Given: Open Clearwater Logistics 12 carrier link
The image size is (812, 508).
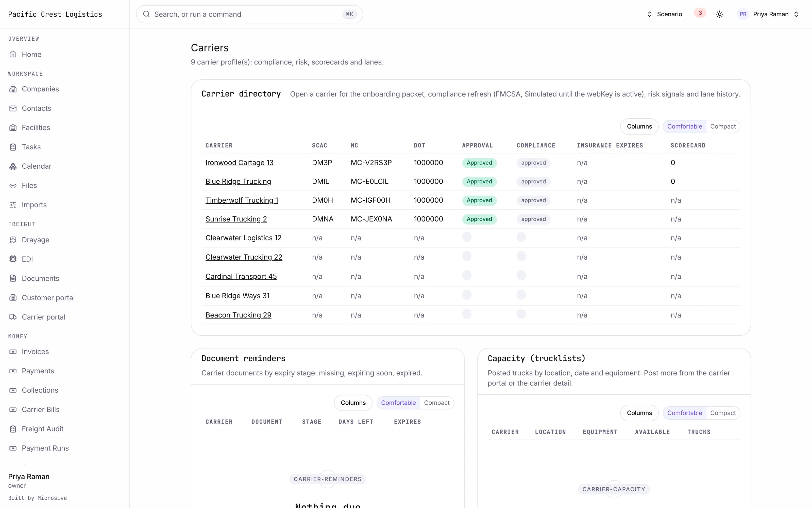Looking at the screenshot, I should click(x=243, y=238).
